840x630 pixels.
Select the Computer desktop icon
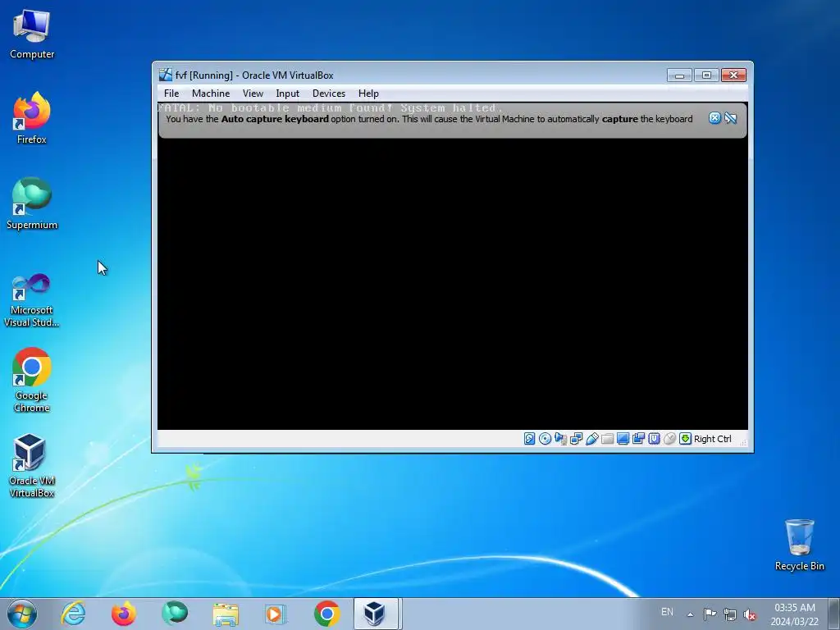pos(32,34)
